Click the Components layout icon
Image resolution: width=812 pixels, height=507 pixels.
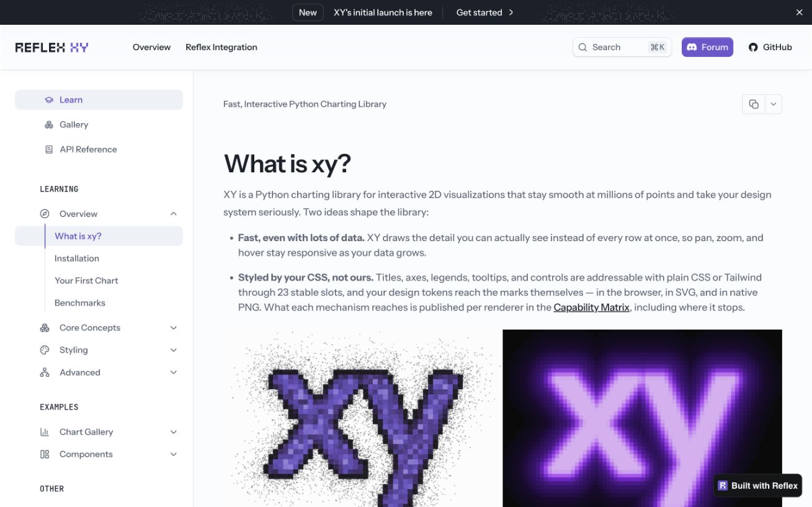click(45, 454)
